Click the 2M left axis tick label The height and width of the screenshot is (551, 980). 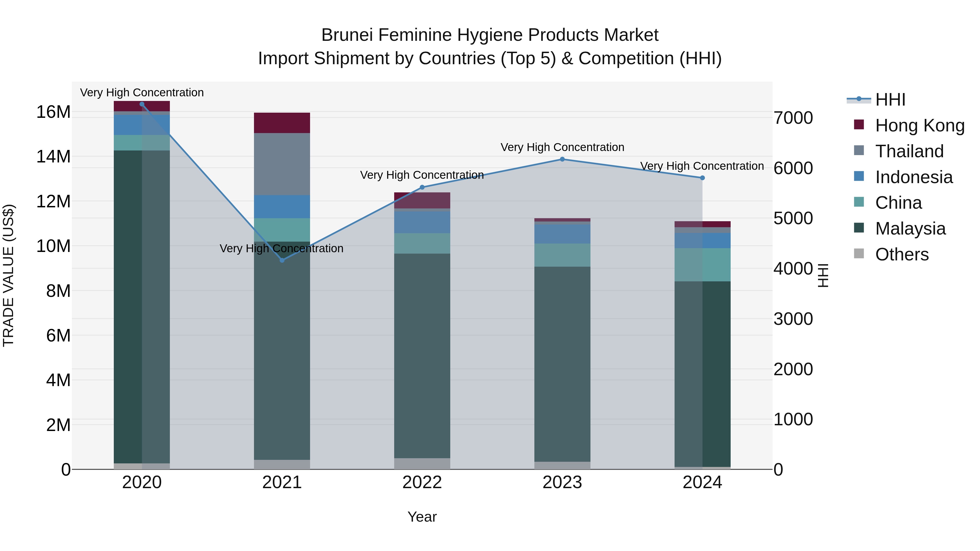pos(58,425)
